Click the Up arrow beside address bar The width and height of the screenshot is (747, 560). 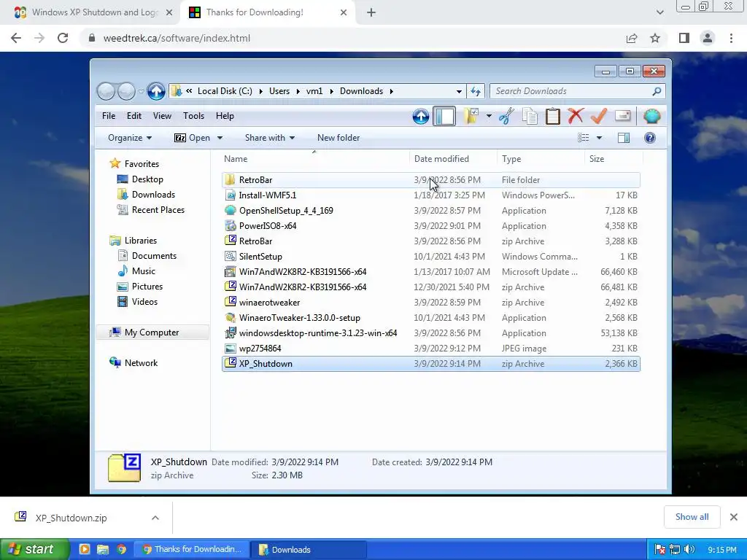coord(156,91)
